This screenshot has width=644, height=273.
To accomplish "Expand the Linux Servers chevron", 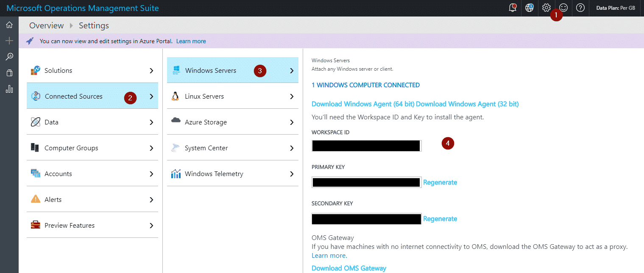I will pos(292,97).
